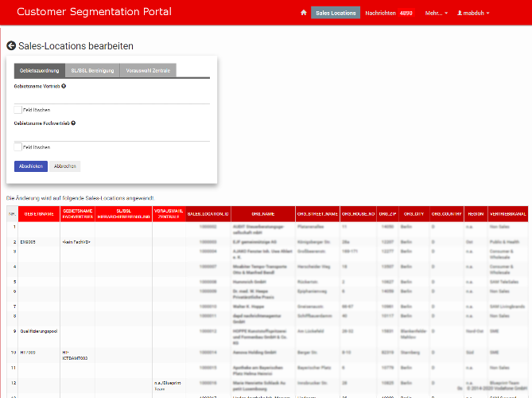
Task: Switch to SL/BSL Bereinigung tab
Action: click(x=92, y=71)
